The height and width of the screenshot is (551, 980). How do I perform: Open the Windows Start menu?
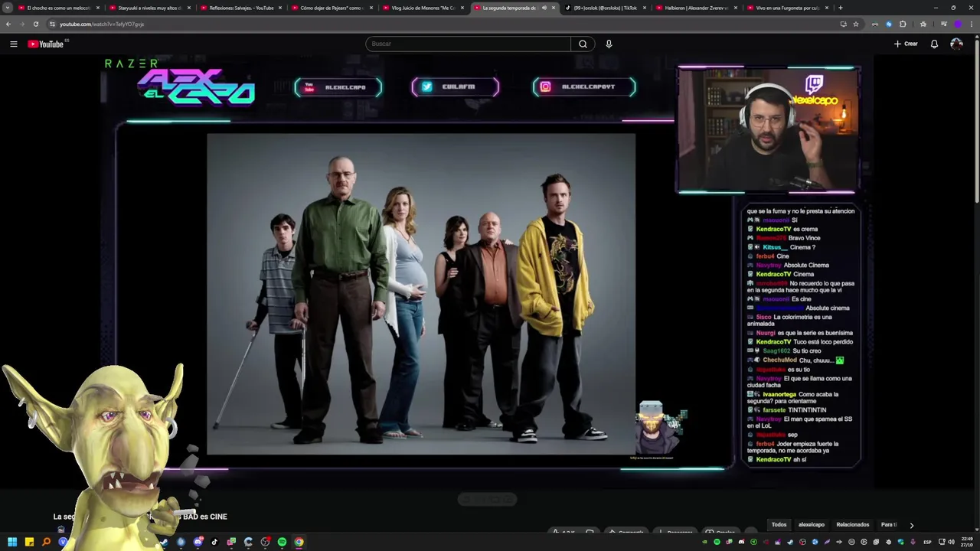[x=12, y=542]
